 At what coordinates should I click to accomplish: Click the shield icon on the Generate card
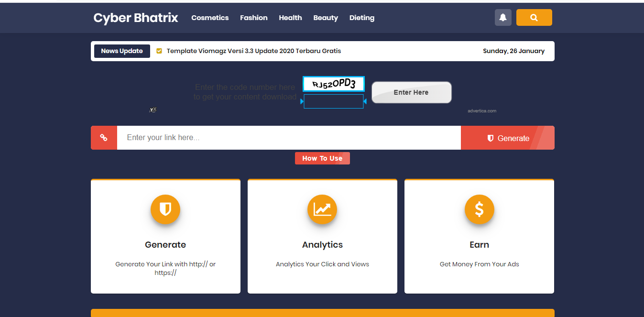click(x=165, y=209)
